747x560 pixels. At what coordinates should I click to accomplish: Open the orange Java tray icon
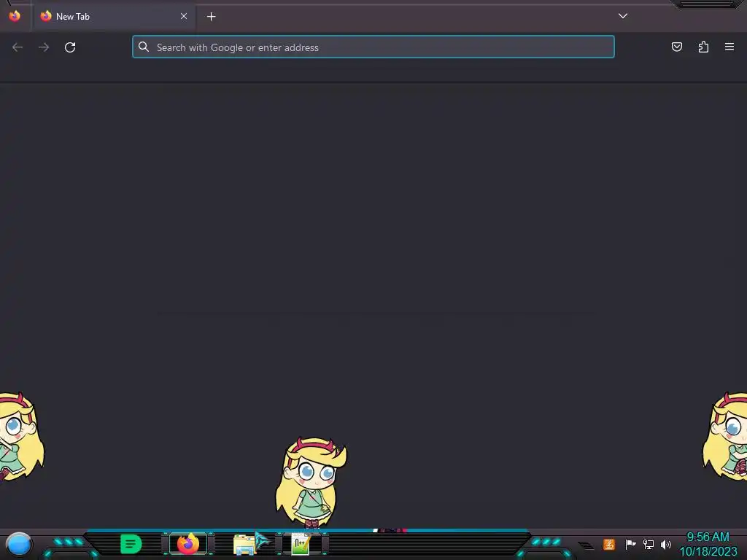pos(609,544)
